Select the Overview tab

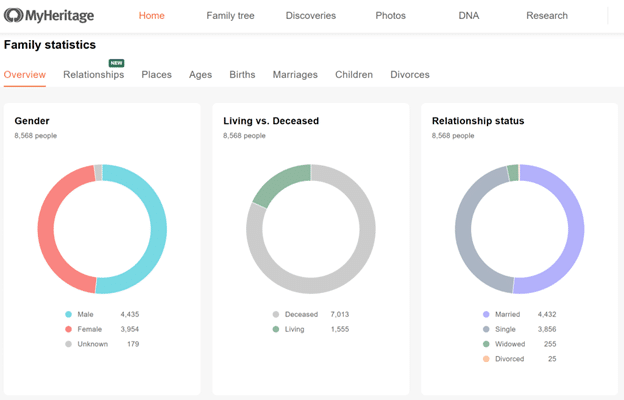click(25, 74)
